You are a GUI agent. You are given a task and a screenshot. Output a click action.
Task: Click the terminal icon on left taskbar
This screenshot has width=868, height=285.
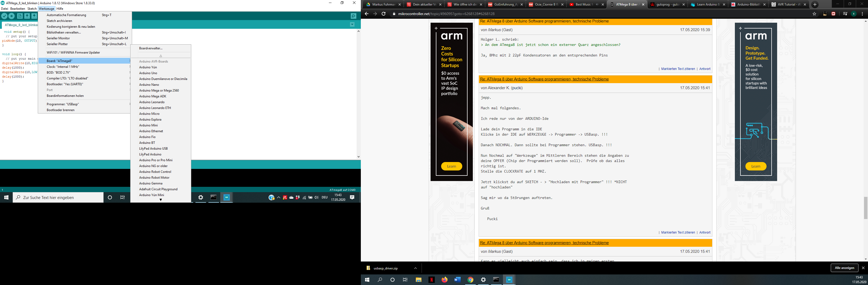214,197
